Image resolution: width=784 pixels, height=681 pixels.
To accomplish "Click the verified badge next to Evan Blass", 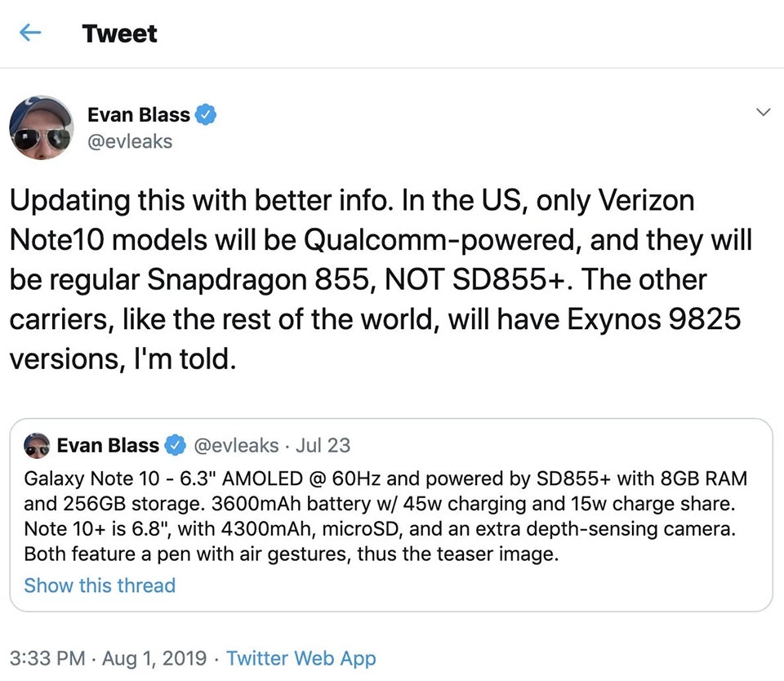I will click(206, 114).
